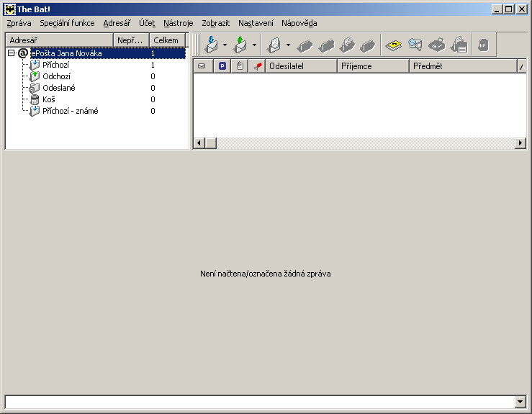Click the message list horizontal scrollbar thumb

tap(211, 143)
